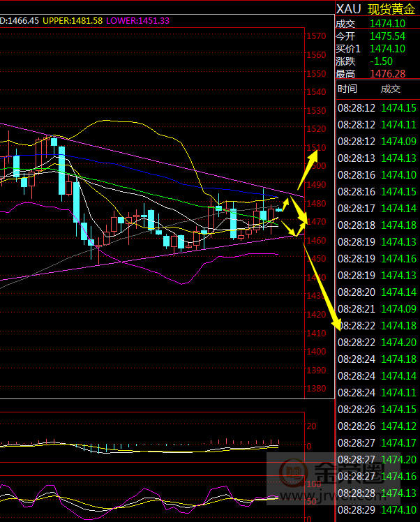This screenshot has height=522, width=420.
Task: Select the 08:28:21 tick at 1474.09
Action: [377, 309]
